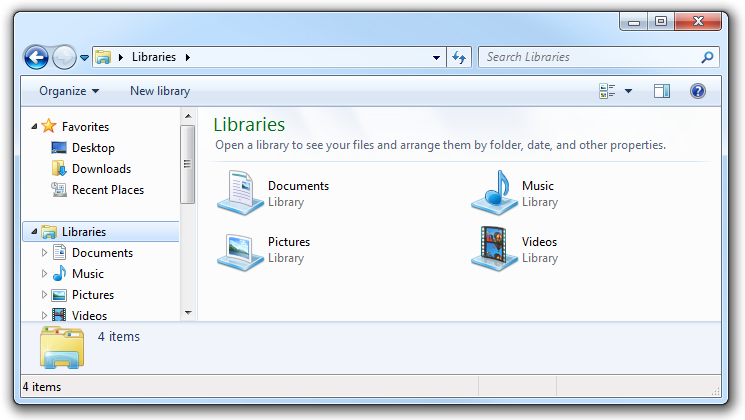The image size is (745, 420).
Task: Click the magnifying glass search icon
Action: click(707, 57)
